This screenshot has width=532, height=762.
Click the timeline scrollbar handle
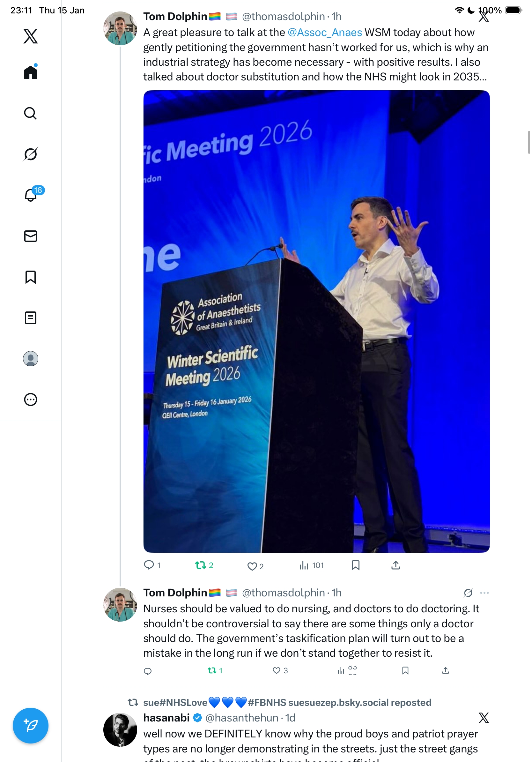pos(529,142)
